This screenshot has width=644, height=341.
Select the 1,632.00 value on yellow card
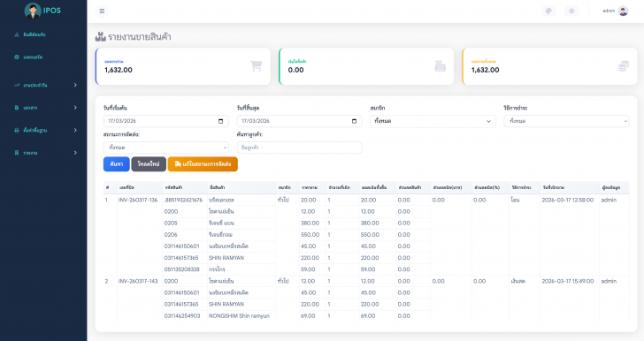485,70
